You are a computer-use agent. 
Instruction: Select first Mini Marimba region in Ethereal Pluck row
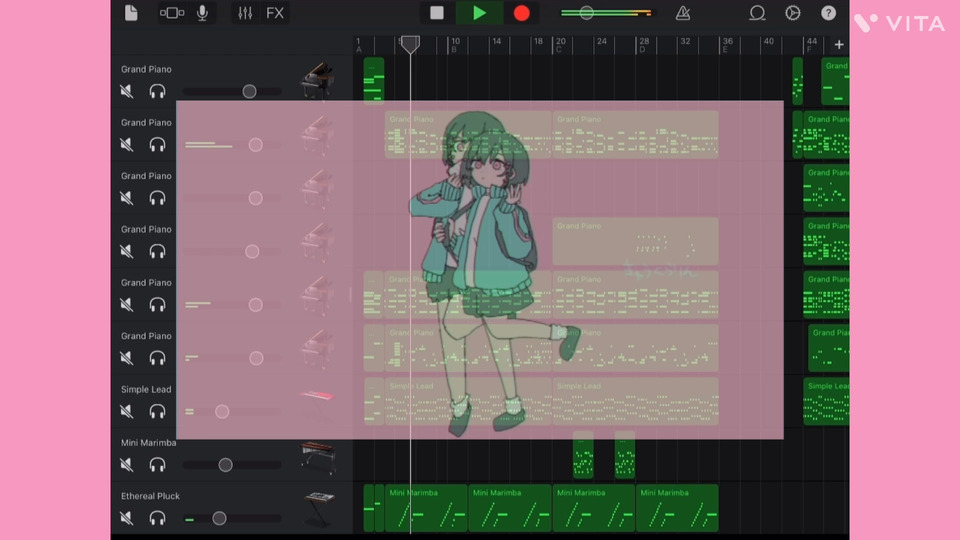tap(426, 508)
